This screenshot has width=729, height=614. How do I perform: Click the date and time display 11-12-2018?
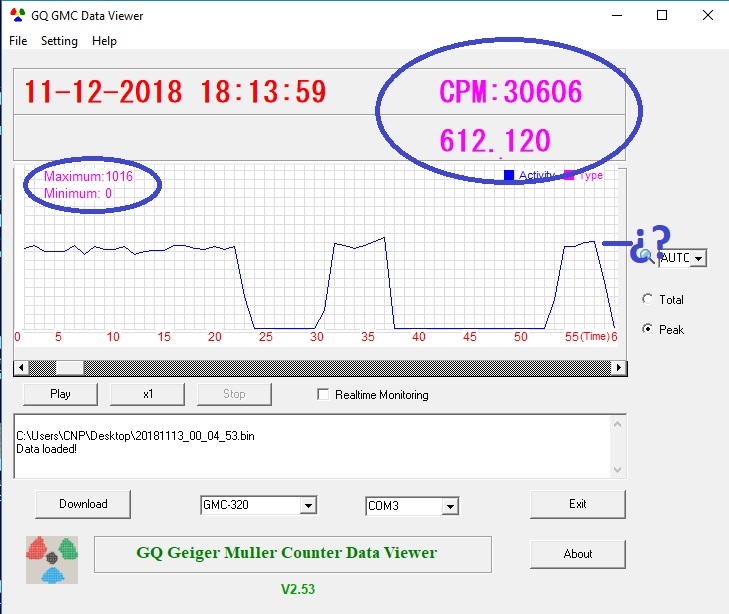click(175, 92)
